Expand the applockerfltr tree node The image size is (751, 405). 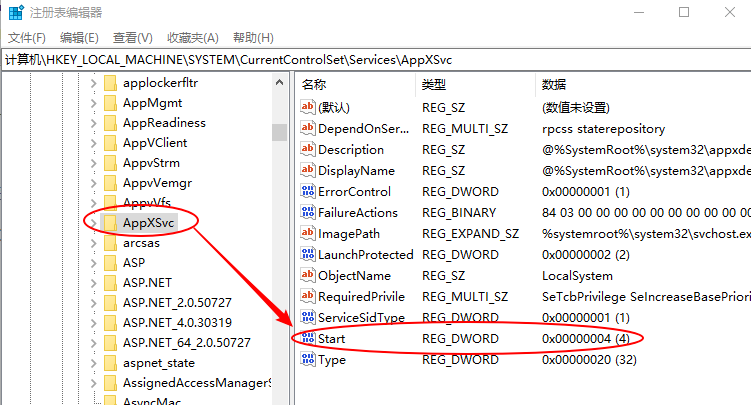94,82
